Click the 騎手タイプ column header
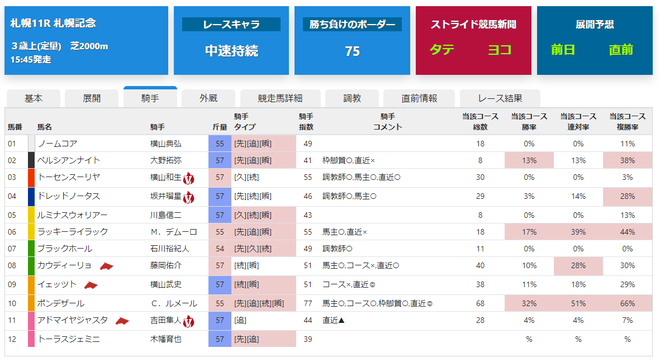This screenshot has width=660, height=362. (245, 122)
